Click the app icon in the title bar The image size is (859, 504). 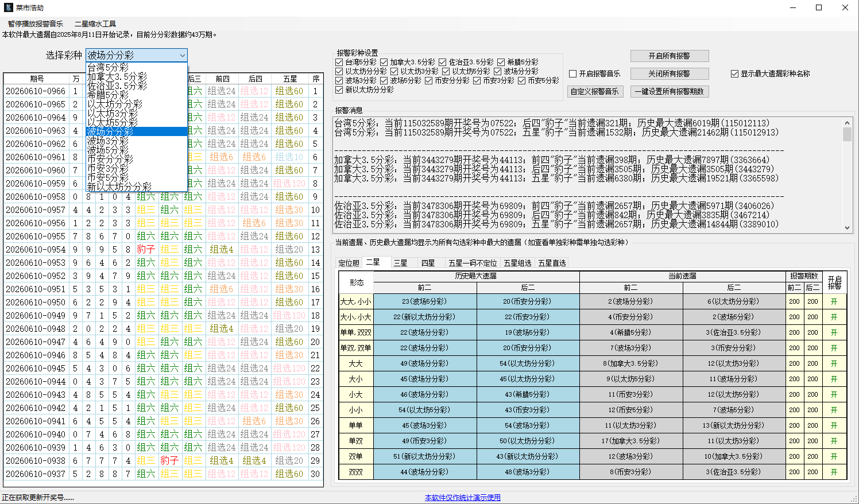pyautogui.click(x=8, y=7)
